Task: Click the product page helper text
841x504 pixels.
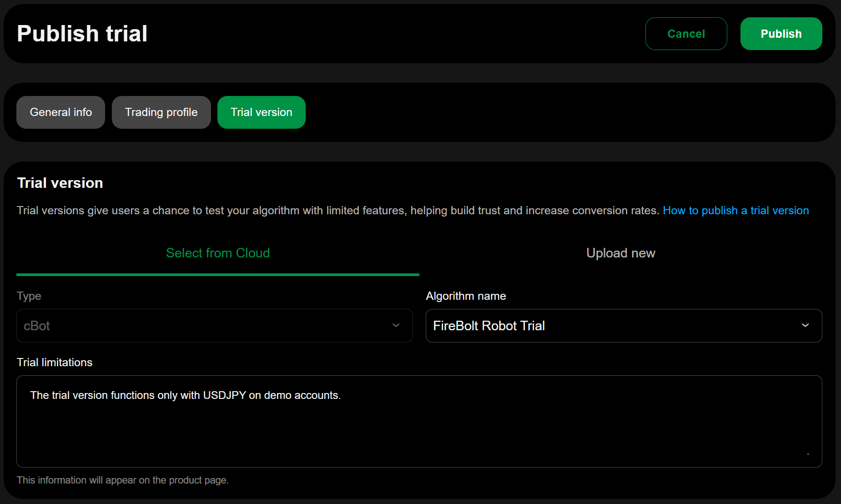Action: [123, 480]
